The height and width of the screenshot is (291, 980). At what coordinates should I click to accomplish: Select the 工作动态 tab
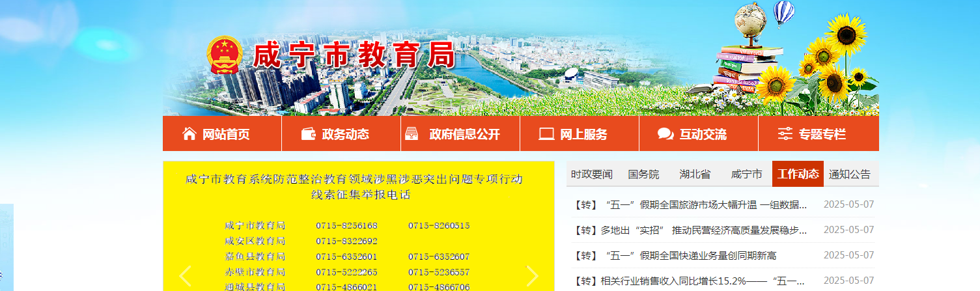click(x=798, y=174)
